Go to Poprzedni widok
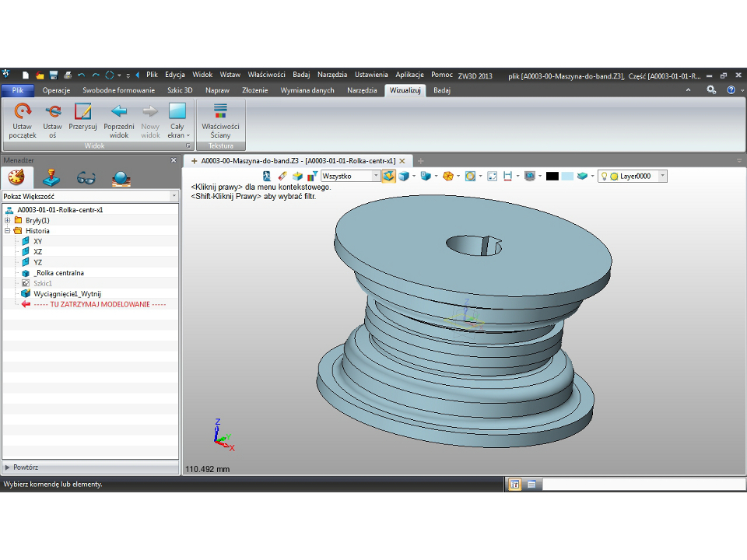 [x=119, y=112]
